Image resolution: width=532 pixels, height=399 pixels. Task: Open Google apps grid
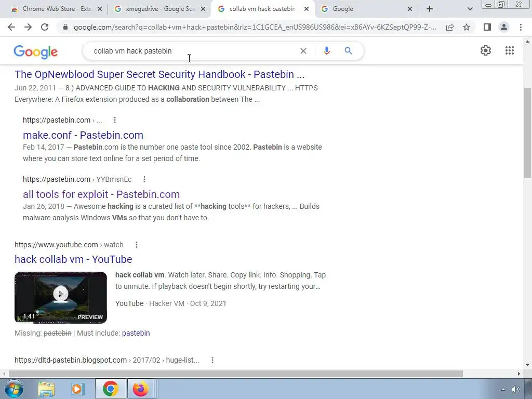[x=509, y=50]
